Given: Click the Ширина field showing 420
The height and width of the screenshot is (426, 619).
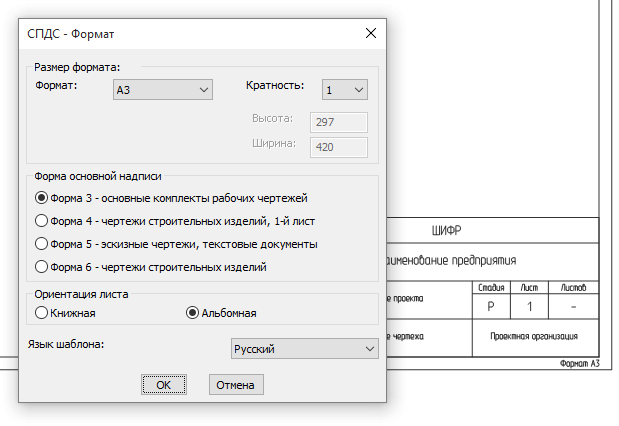Looking at the screenshot, I should (339, 147).
